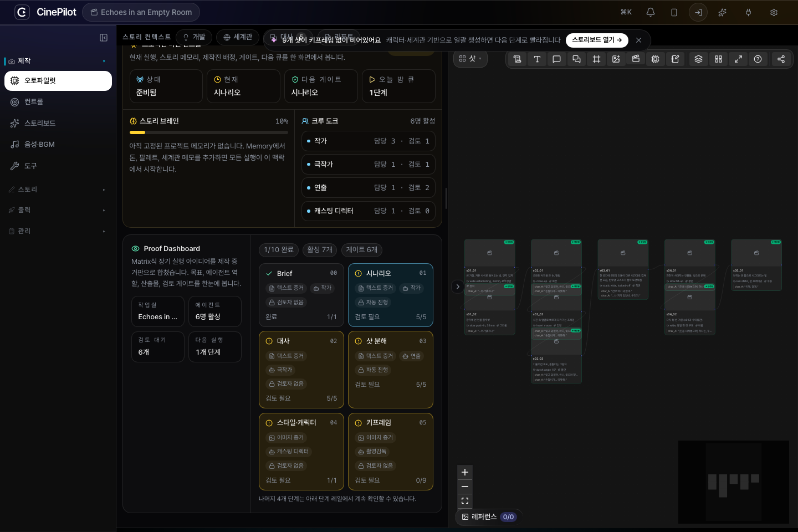Click the clapperboard icon in canvas toolbar
This screenshot has width=798, height=532.
point(636,59)
